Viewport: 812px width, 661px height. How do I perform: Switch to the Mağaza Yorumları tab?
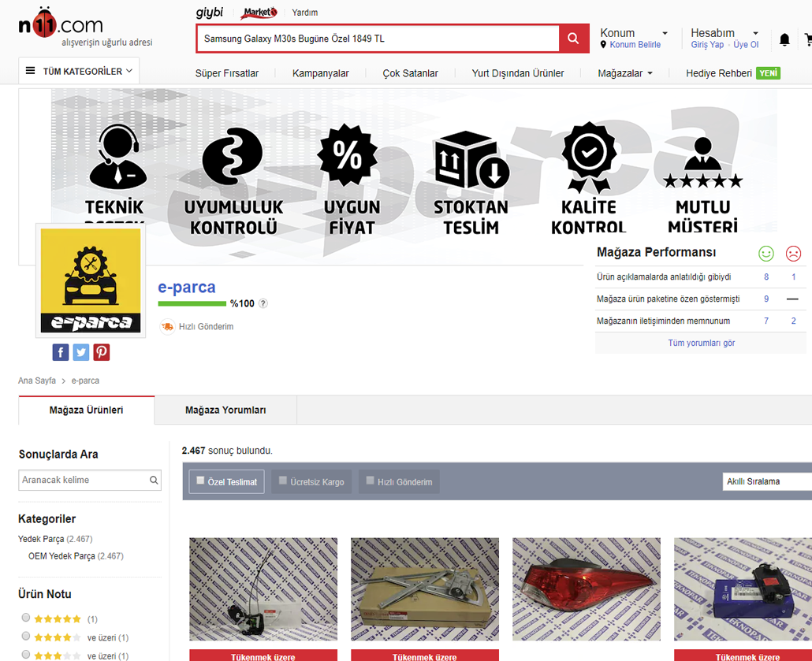click(x=225, y=410)
